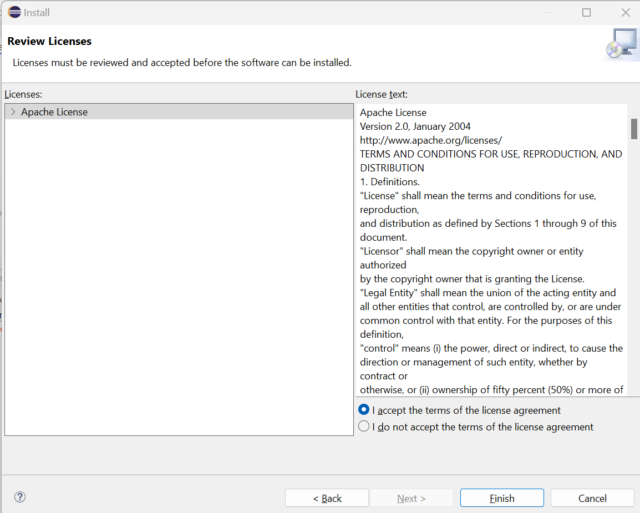Close the Install dialog with the X
This screenshot has width=640, height=513.
click(625, 13)
